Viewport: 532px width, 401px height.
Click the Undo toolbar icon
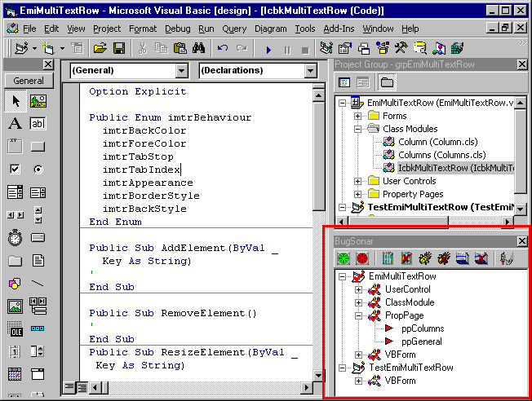[223, 48]
